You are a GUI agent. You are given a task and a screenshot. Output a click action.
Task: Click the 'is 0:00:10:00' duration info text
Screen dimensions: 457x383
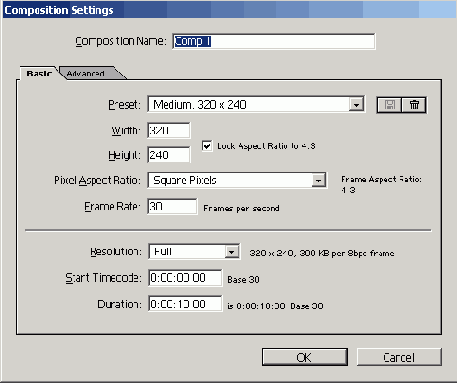(x=256, y=306)
